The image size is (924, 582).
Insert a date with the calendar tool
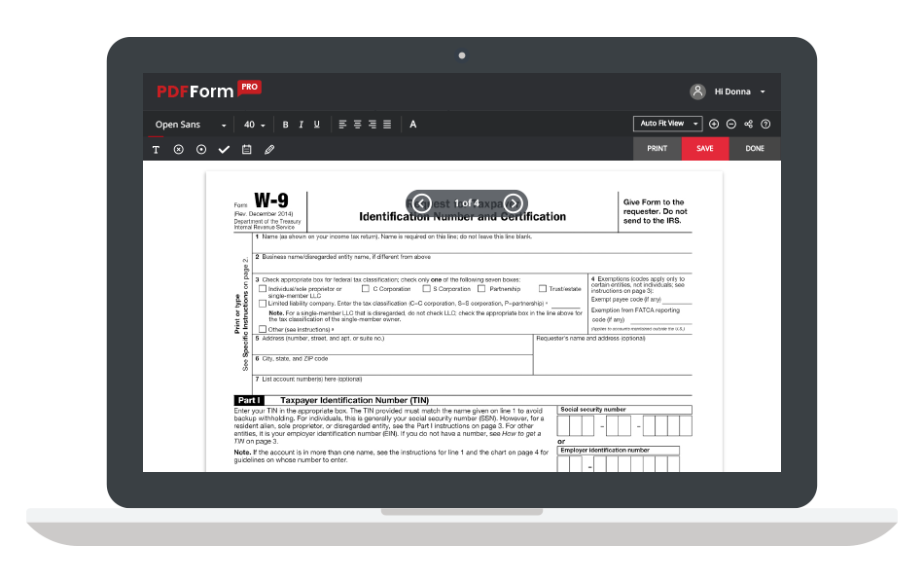(246, 150)
